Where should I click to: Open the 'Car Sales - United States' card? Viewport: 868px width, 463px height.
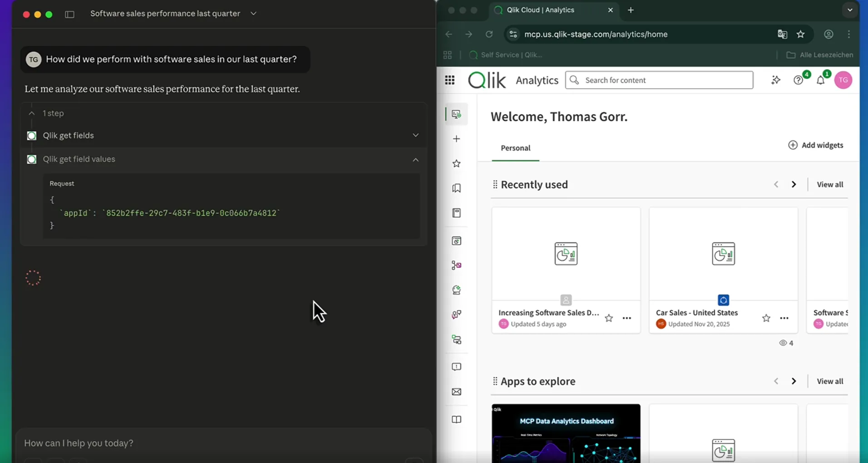(723, 271)
